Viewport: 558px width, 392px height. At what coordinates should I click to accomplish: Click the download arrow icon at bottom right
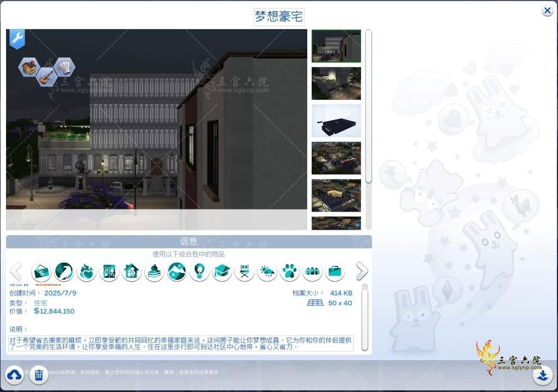tap(543, 376)
